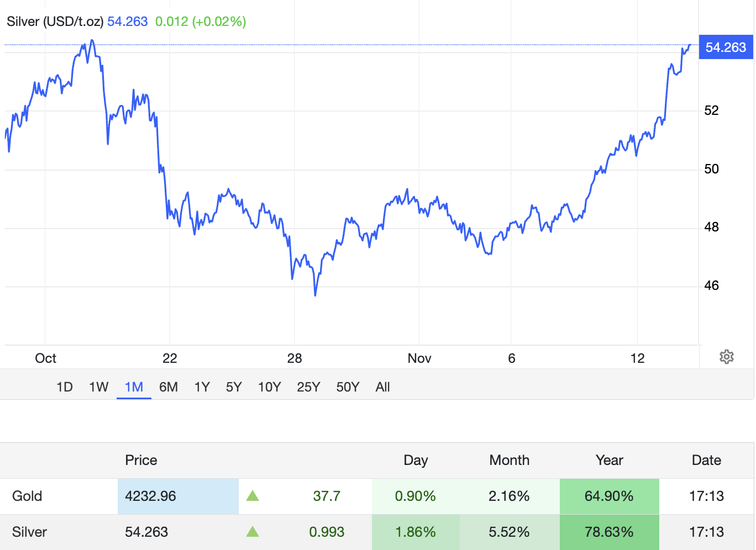Open the 10Y timeframe tab
Viewport: 756px width, 550px height.
coord(269,387)
